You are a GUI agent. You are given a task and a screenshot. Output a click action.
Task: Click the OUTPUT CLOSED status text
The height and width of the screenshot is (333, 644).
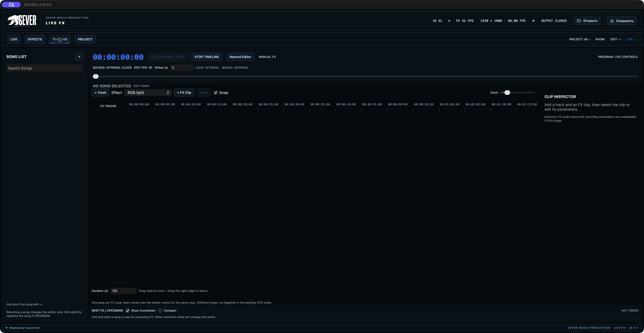[x=554, y=21]
